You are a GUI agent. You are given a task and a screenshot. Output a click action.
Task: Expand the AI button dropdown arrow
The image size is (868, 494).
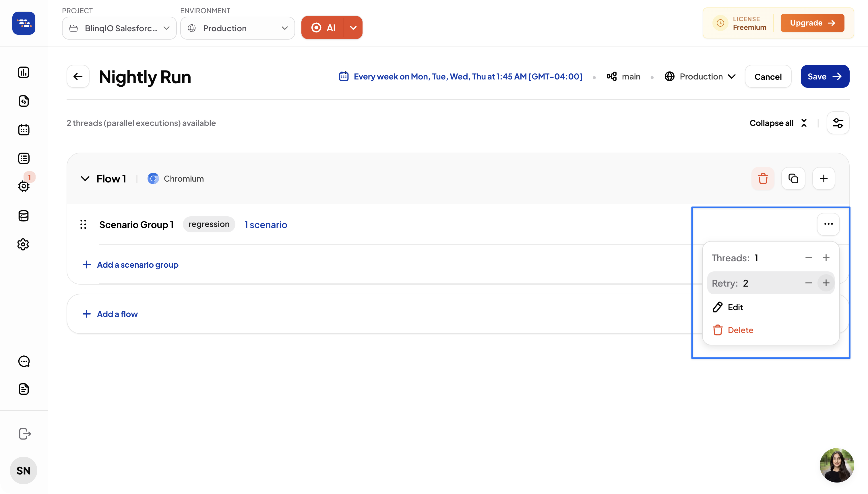tap(353, 28)
